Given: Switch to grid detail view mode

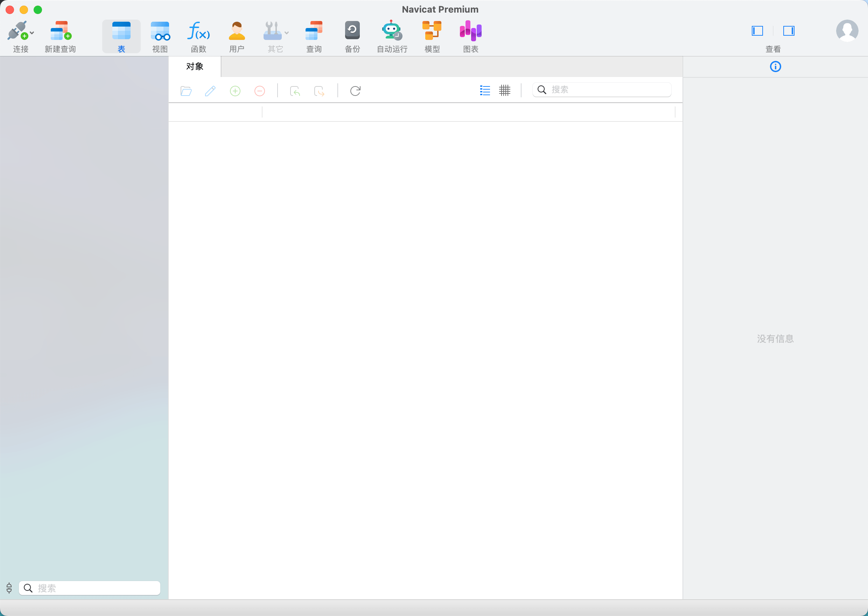Looking at the screenshot, I should [504, 90].
